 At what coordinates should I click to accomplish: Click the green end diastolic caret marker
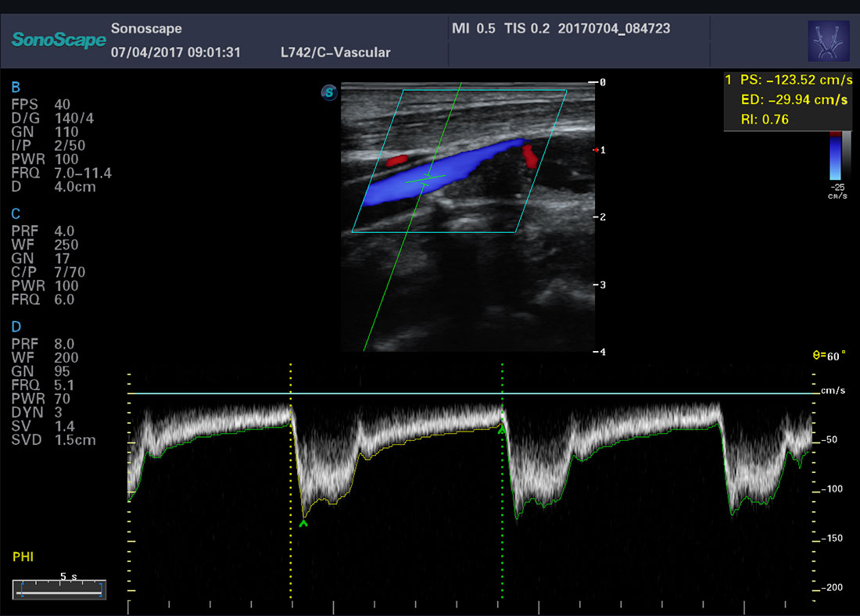pyautogui.click(x=501, y=431)
